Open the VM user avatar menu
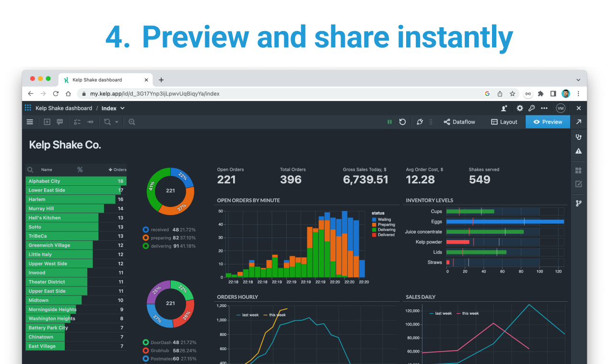Viewport: 609px width, 364px height. tap(561, 108)
